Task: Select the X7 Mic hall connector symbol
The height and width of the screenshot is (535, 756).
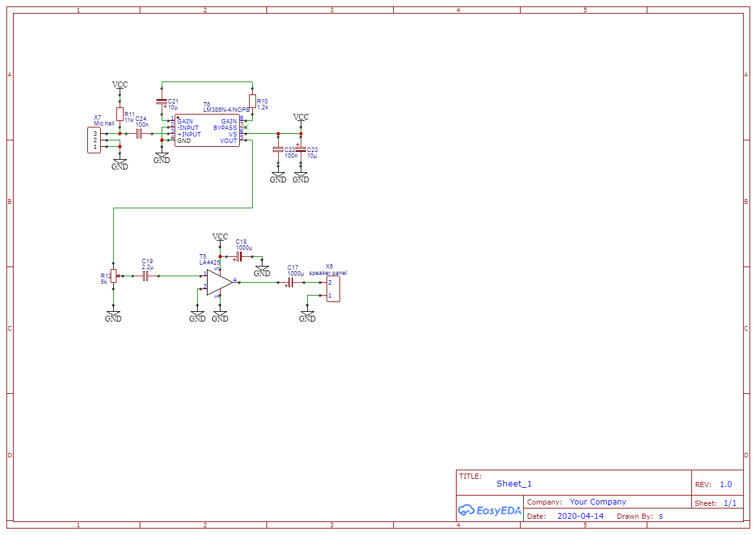Action: pos(94,140)
